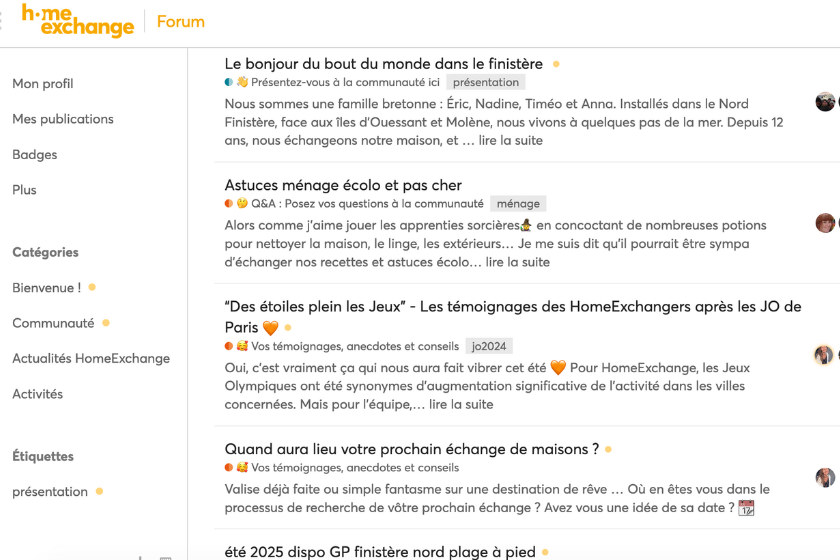Open the Badges page
The width and height of the screenshot is (840, 560).
pyautogui.click(x=35, y=155)
